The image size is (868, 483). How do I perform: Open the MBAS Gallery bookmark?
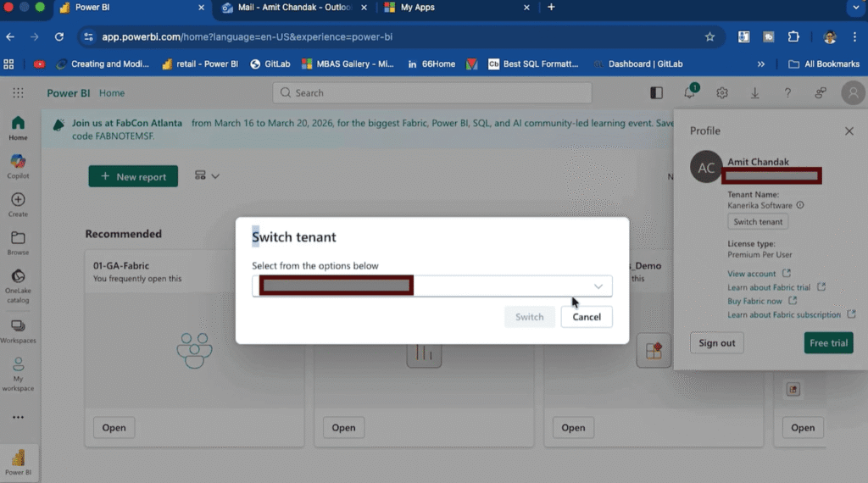click(x=348, y=64)
